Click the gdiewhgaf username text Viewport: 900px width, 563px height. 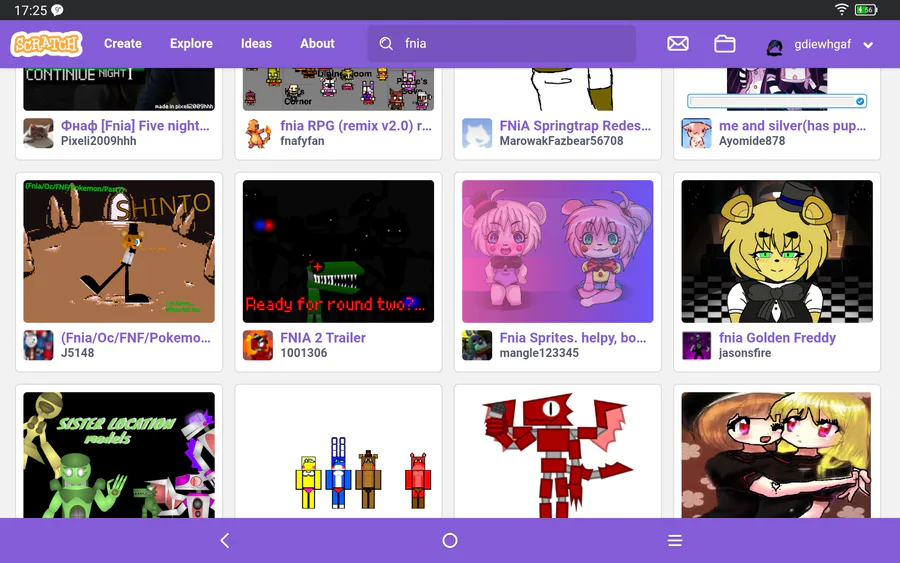click(x=823, y=45)
